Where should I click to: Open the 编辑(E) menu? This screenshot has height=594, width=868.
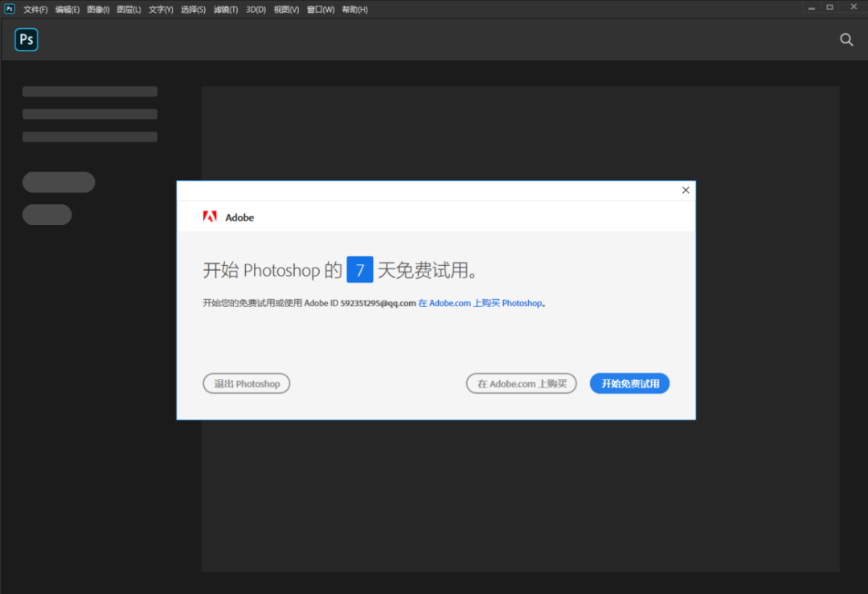(68, 10)
